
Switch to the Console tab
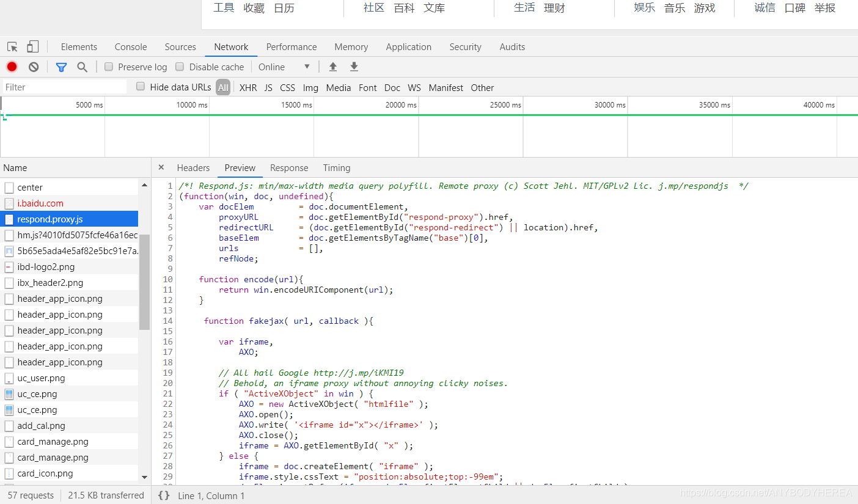pos(131,47)
